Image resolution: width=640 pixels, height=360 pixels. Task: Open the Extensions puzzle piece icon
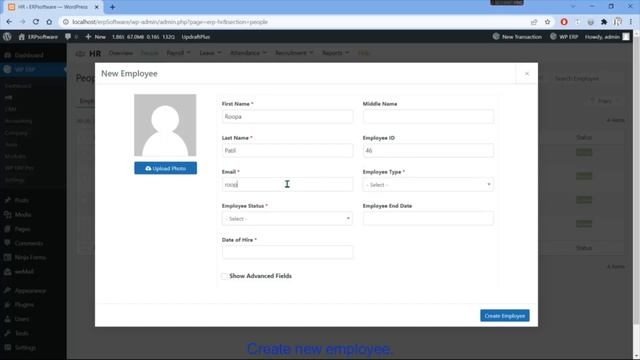tap(604, 22)
